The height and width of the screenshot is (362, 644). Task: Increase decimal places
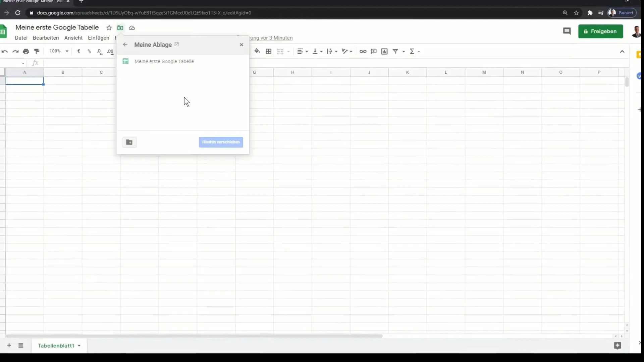pos(110,51)
